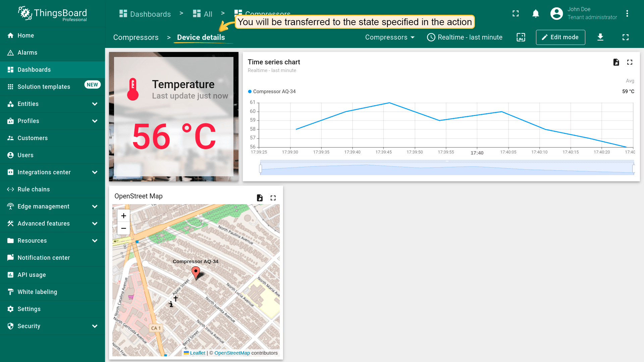644x362 pixels.
Task: Click the download dashboard icon
Action: click(x=600, y=37)
